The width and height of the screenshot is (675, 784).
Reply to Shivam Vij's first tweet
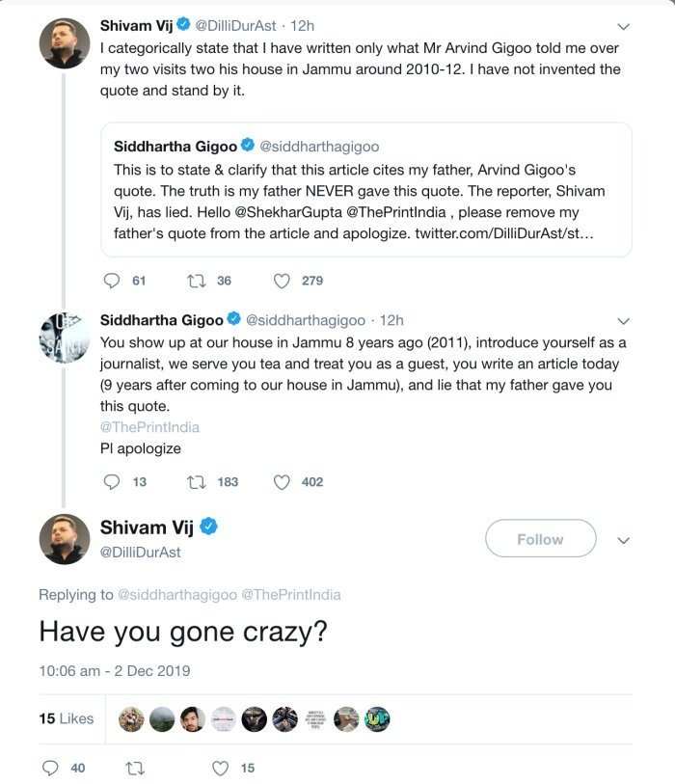point(112,281)
